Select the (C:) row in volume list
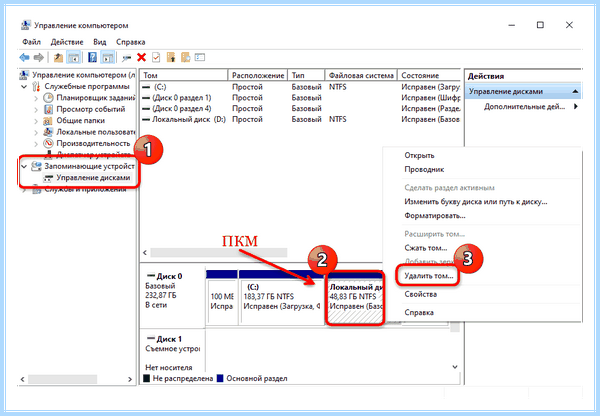Viewport: 600px width, 416px height. (x=301, y=87)
